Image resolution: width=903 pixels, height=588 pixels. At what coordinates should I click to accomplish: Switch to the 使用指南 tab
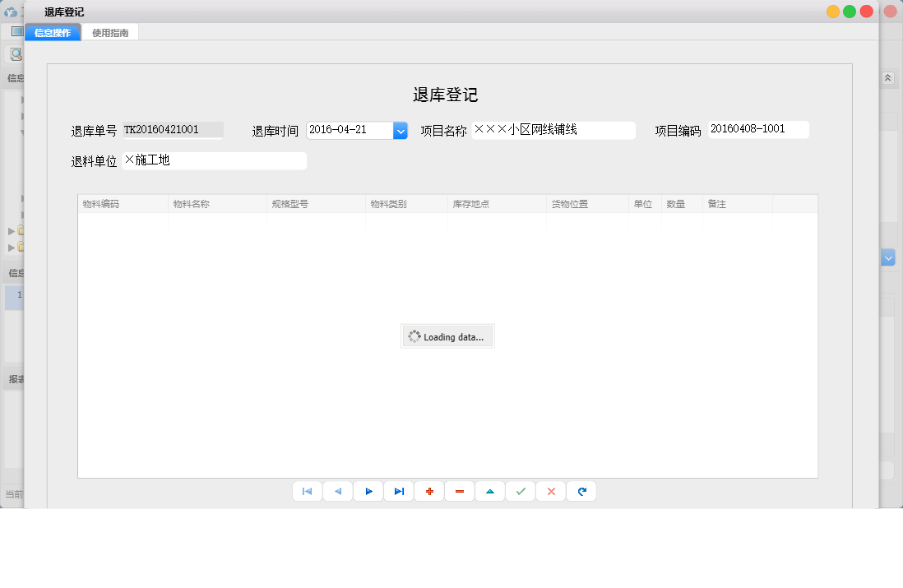pos(109,31)
